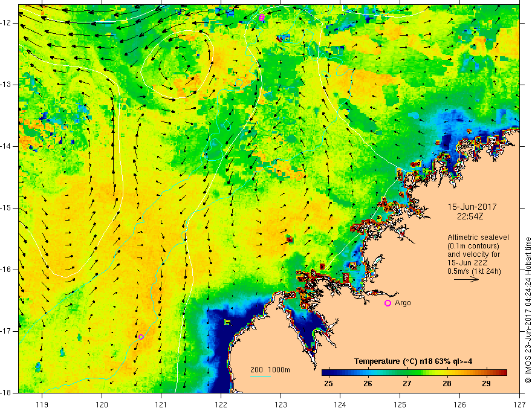The height and width of the screenshot is (411, 532).
Task: Click the colorbar tick label '25'
Action: pos(328,384)
